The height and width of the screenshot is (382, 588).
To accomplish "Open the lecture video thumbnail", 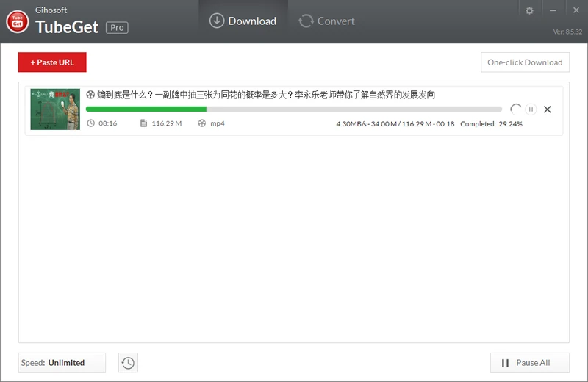I will coord(55,109).
